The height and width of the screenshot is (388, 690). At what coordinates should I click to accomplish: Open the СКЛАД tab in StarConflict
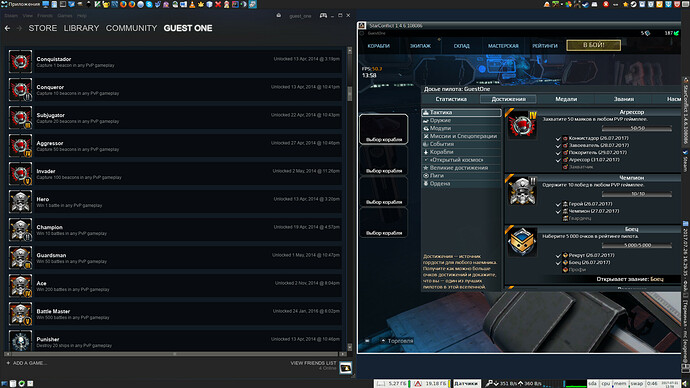[x=462, y=46]
